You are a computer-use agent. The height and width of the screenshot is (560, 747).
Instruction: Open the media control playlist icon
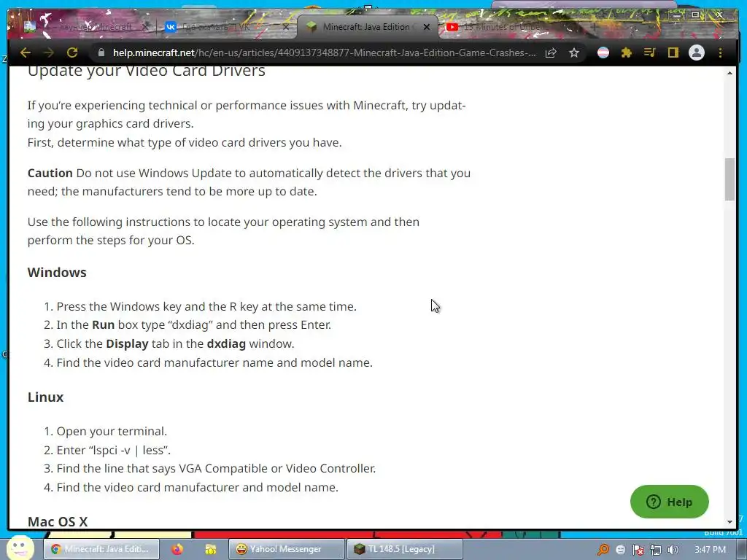click(x=650, y=52)
